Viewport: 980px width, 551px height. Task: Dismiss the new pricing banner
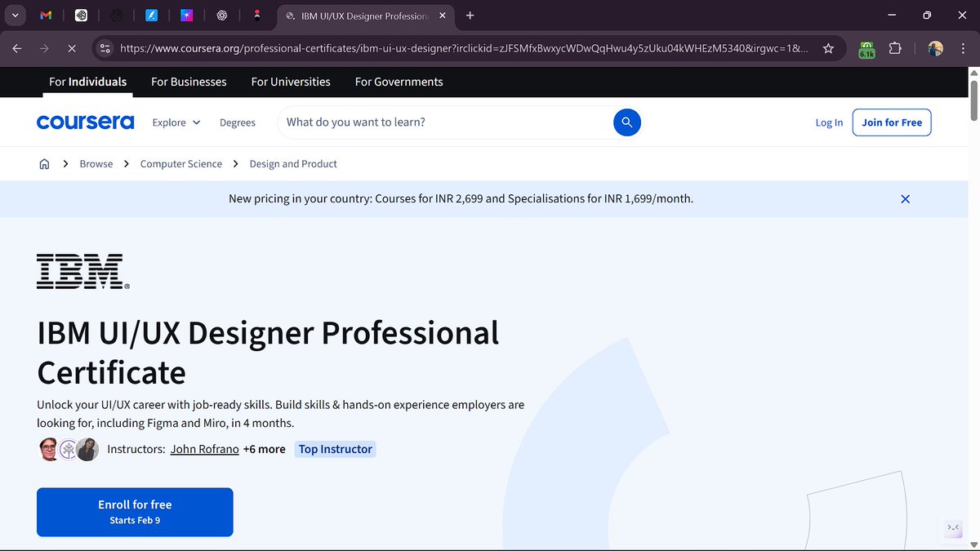point(905,198)
